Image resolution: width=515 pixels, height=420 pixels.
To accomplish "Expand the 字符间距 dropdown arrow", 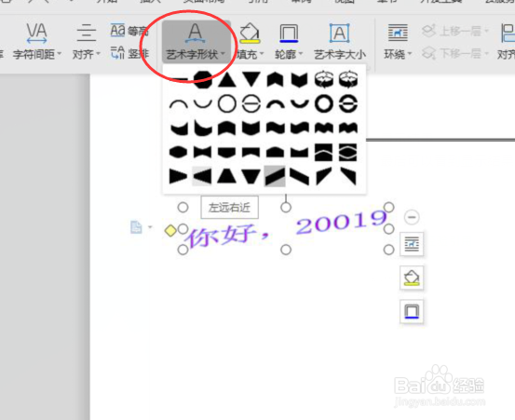I will pyautogui.click(x=60, y=54).
